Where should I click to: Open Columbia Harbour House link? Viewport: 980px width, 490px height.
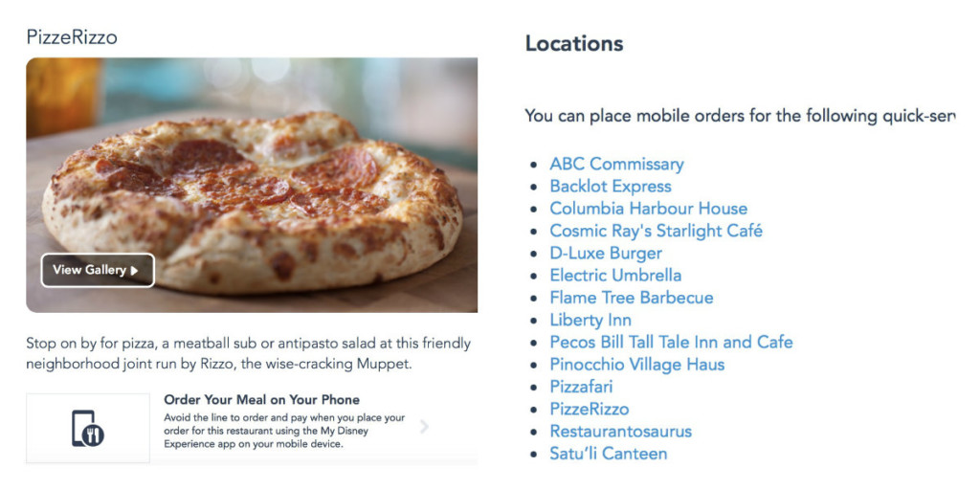[648, 209]
